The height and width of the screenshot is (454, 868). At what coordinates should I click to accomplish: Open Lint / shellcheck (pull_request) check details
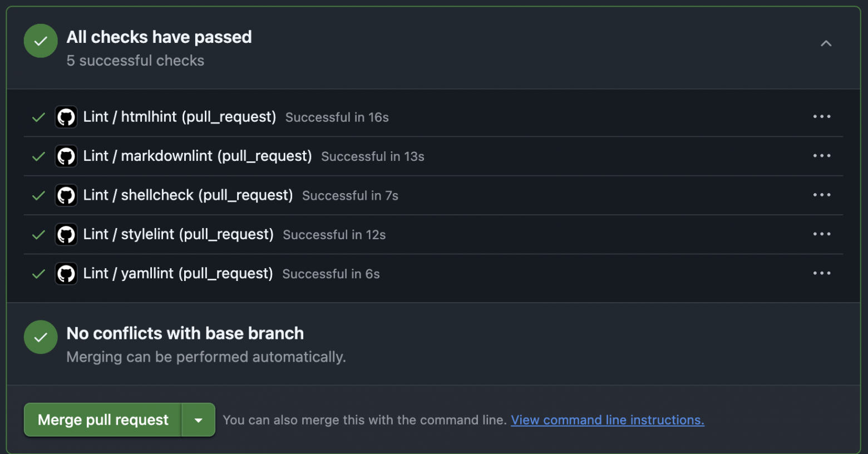[x=188, y=195]
